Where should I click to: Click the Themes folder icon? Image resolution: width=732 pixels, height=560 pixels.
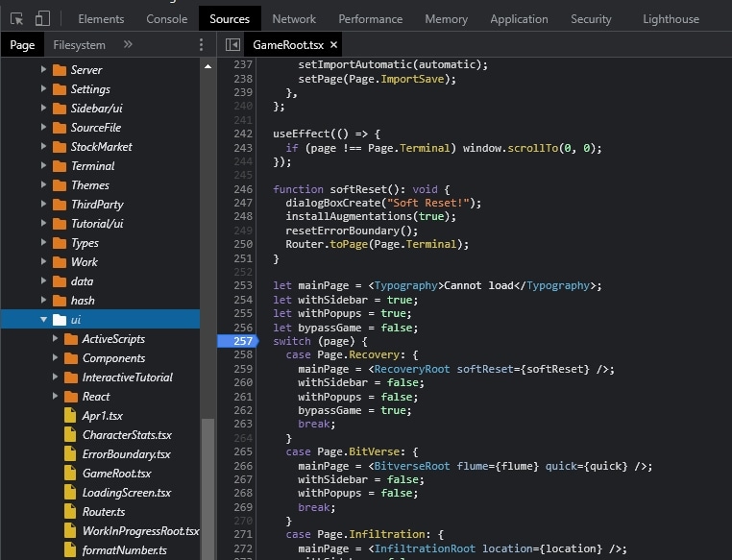tap(60, 185)
